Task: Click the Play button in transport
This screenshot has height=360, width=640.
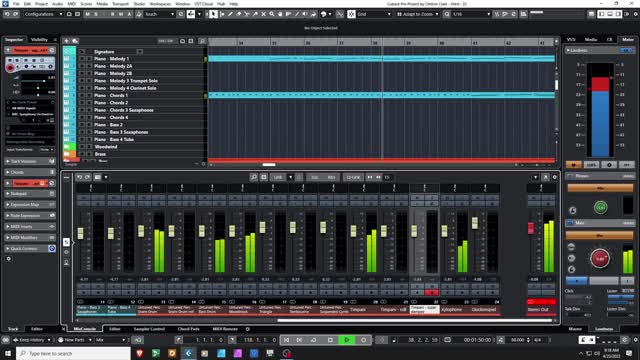Action: [x=347, y=340]
